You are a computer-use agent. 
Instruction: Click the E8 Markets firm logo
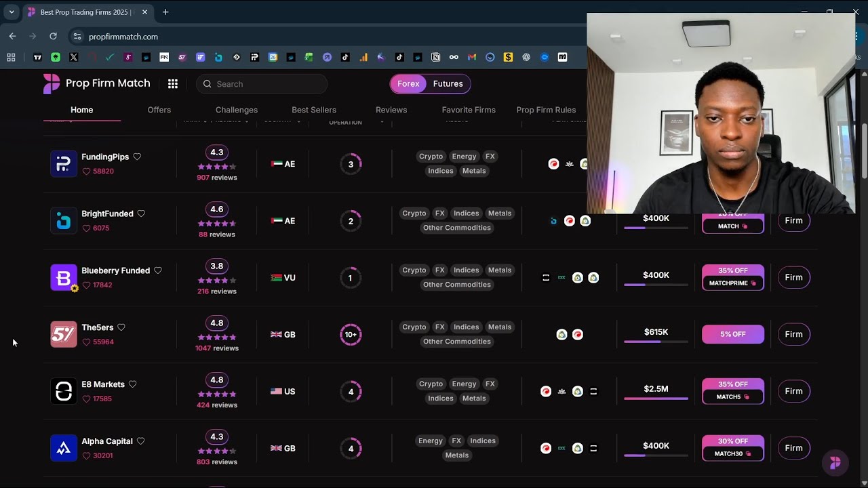[64, 391]
